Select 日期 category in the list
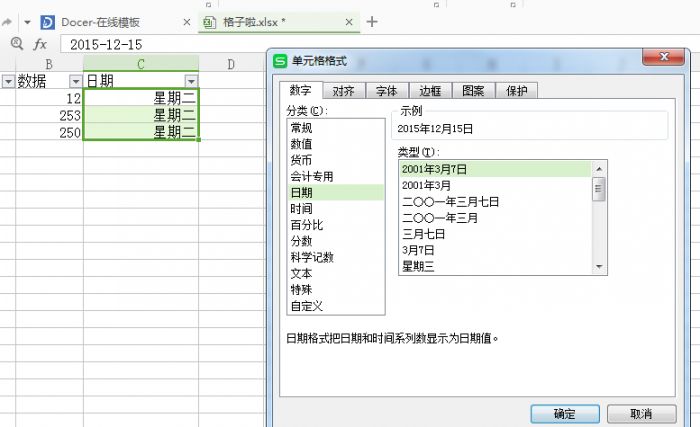700x427 pixels. coord(336,193)
